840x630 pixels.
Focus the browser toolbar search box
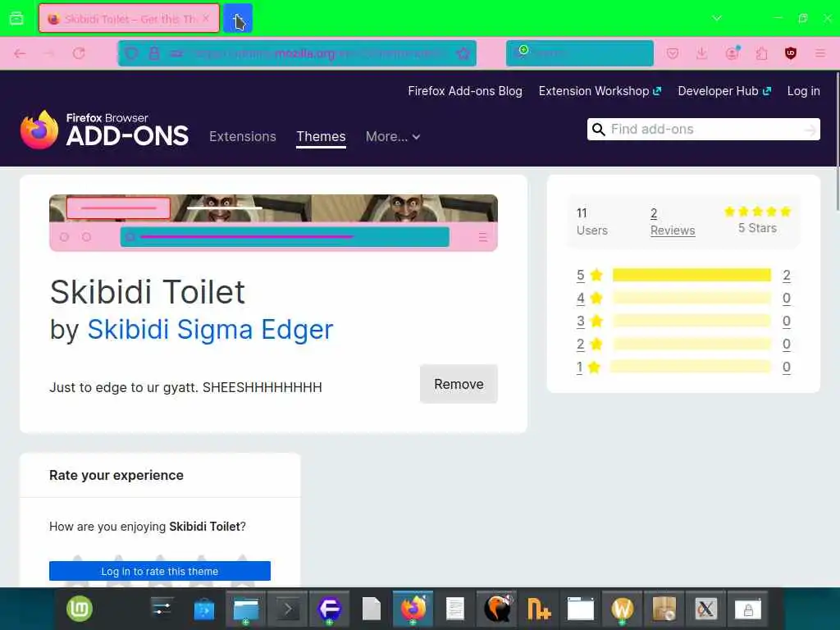[x=580, y=53]
